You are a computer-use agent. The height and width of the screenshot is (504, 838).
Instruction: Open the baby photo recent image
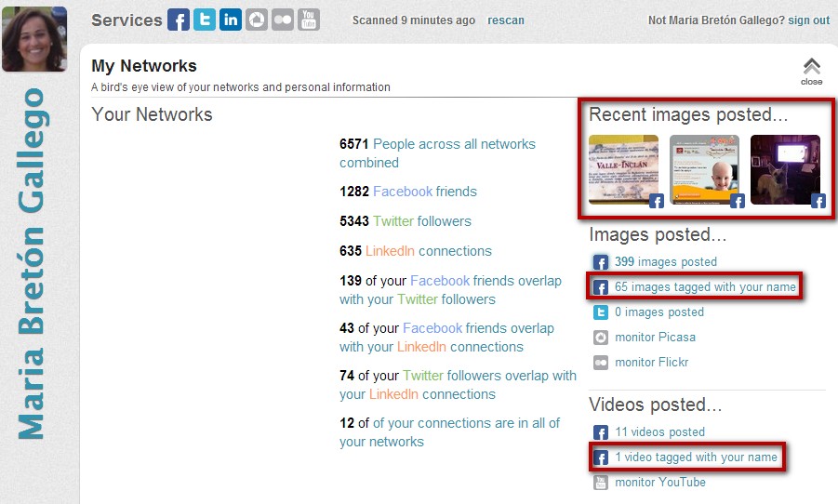pyautogui.click(x=704, y=169)
